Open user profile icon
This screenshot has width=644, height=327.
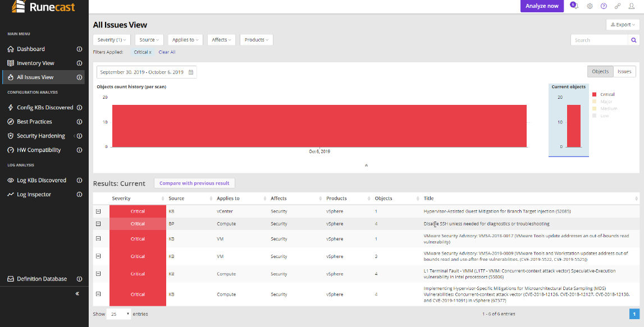[x=632, y=6]
